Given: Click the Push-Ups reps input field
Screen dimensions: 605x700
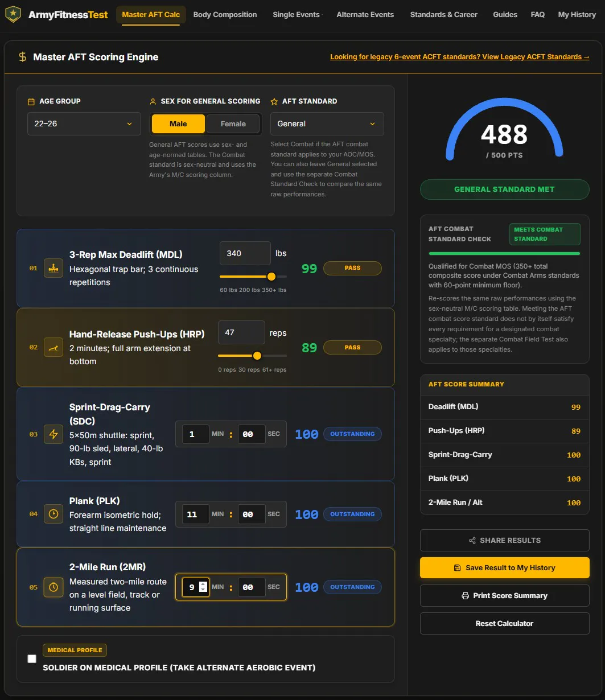Looking at the screenshot, I should pyautogui.click(x=241, y=332).
